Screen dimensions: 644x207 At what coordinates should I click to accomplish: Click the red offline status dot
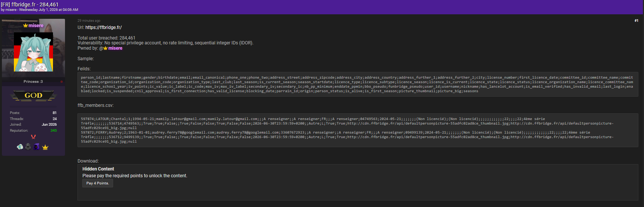[62, 82]
